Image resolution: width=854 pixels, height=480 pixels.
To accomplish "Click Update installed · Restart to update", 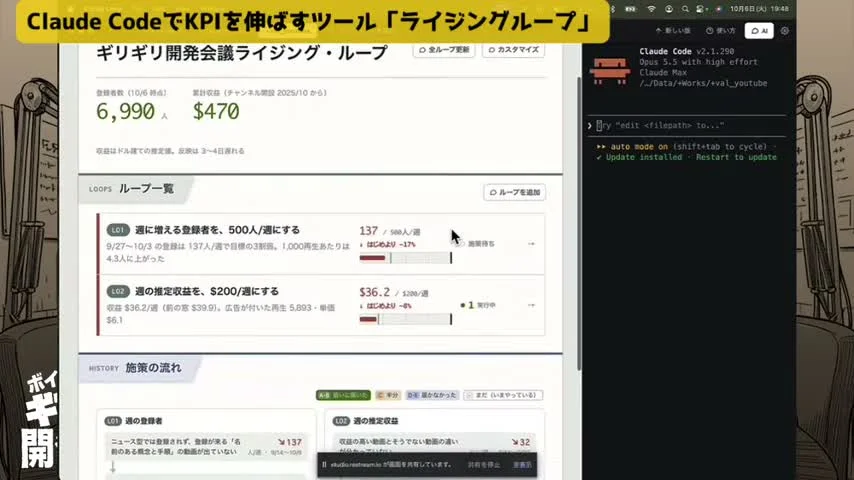I will click(x=687, y=157).
